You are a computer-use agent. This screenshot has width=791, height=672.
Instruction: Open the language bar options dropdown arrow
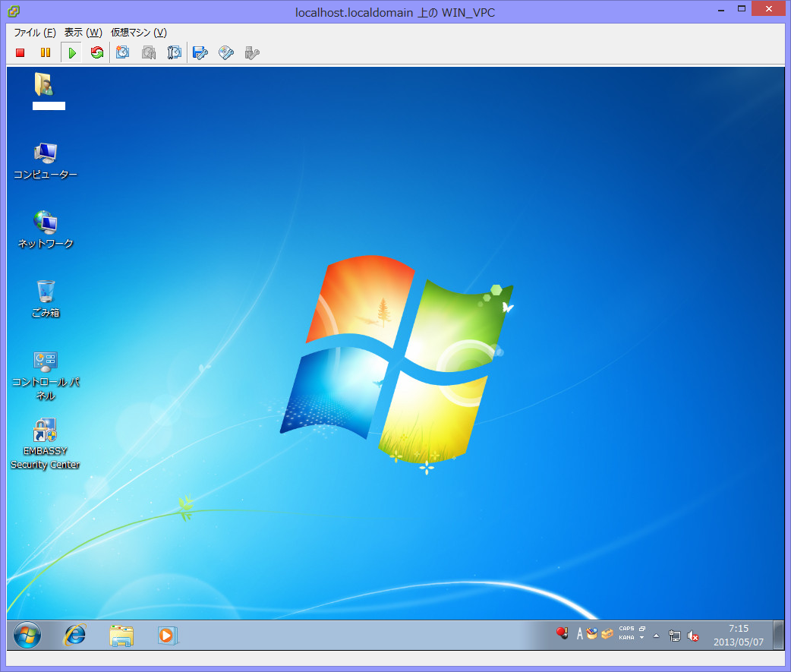pyautogui.click(x=641, y=638)
